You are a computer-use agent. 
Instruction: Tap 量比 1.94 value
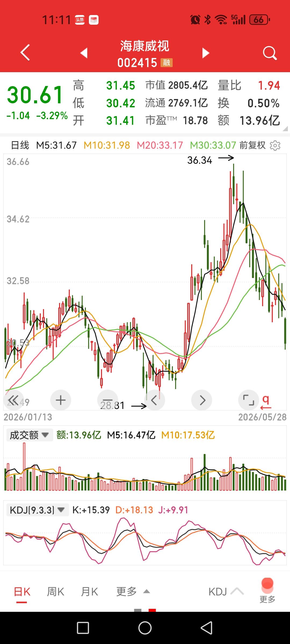point(249,85)
